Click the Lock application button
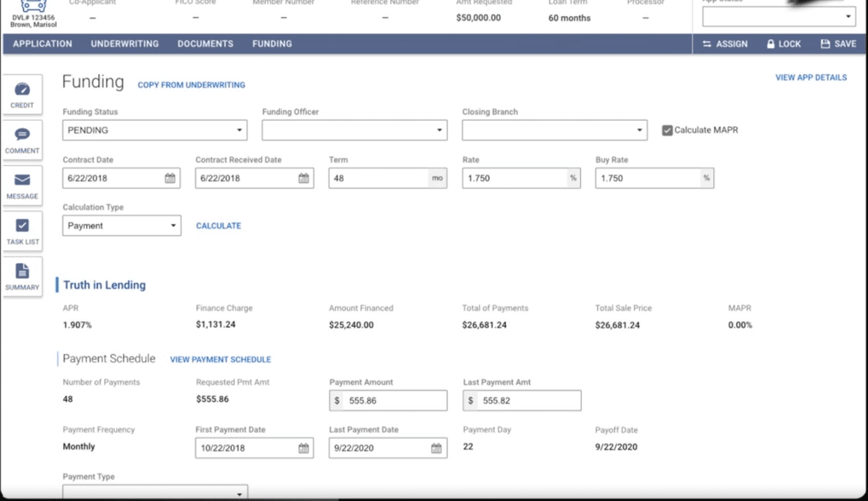The height and width of the screenshot is (501, 868). tap(783, 44)
